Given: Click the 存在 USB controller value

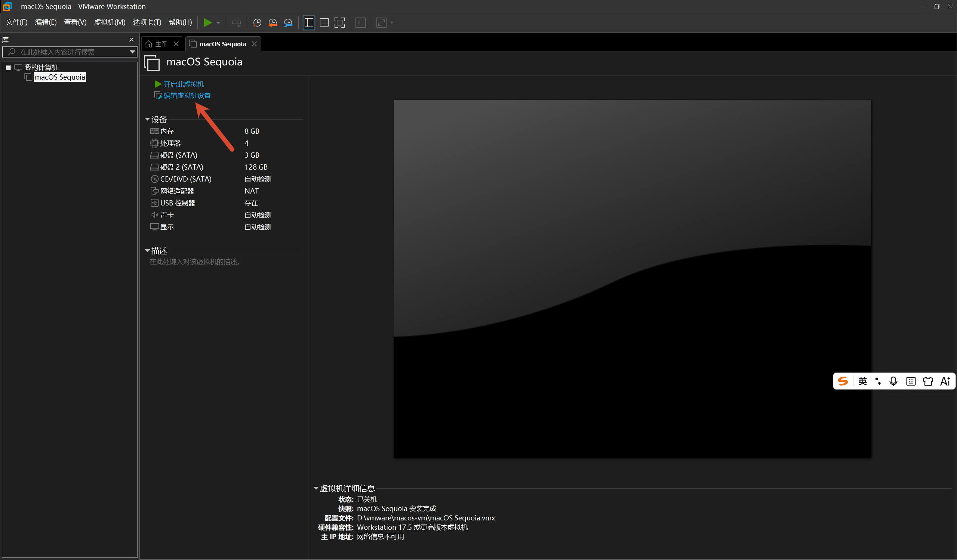Looking at the screenshot, I should (x=252, y=203).
